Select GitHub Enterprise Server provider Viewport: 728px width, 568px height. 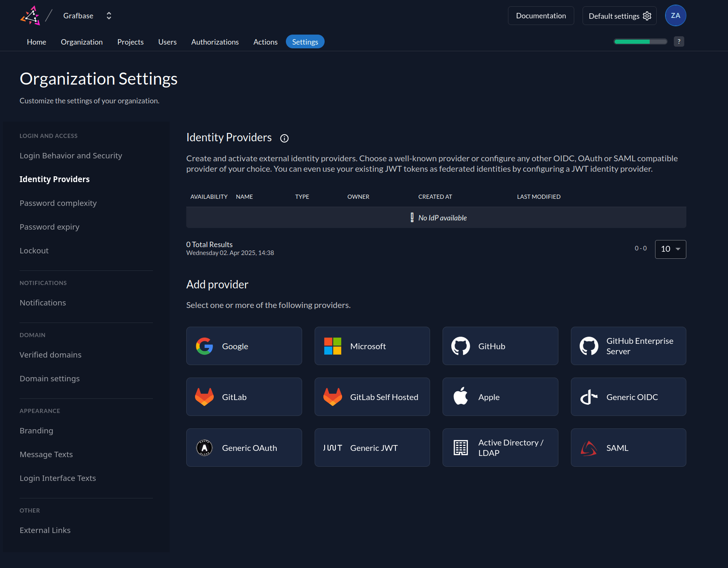pyautogui.click(x=628, y=346)
